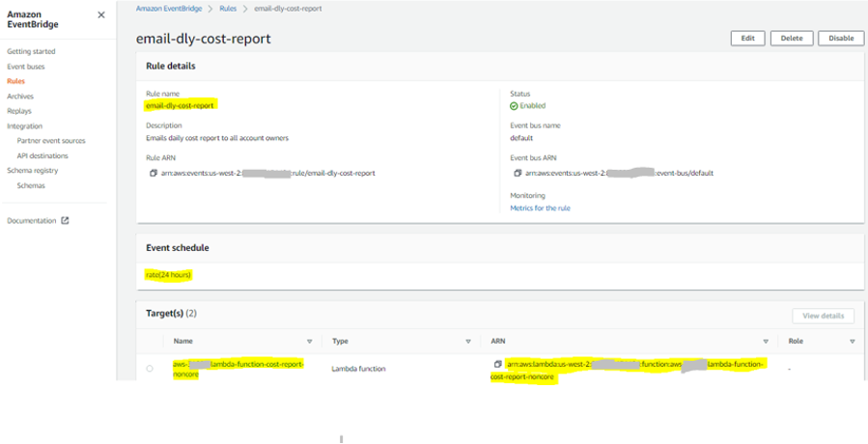Screen dimensions: 868x444
Task: Sort targets by ARN column arrow
Action: [x=766, y=342]
